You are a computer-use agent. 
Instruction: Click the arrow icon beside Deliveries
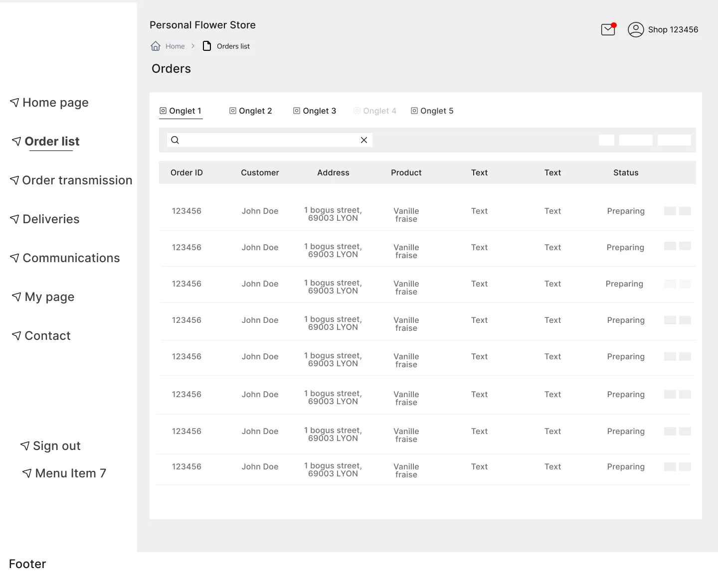coord(15,219)
